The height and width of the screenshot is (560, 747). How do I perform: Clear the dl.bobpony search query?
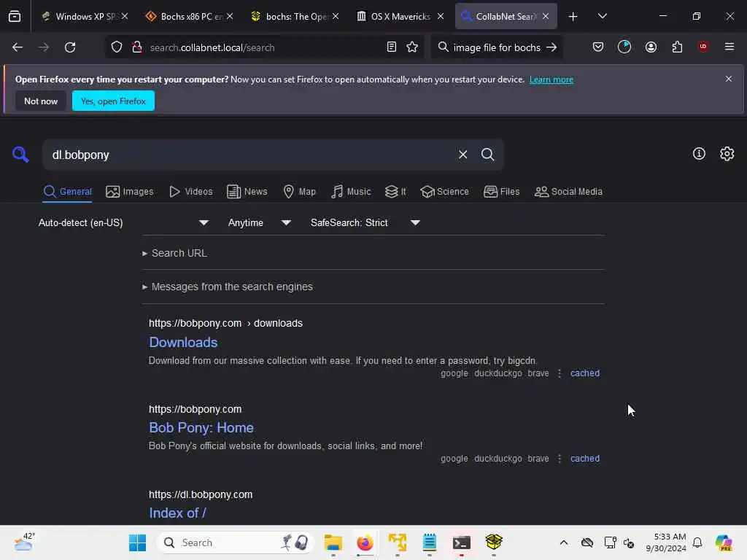click(x=462, y=155)
